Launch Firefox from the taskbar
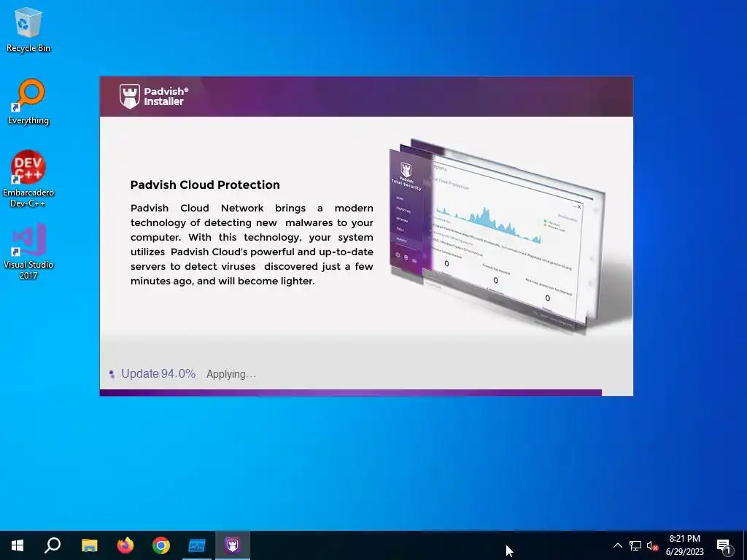This screenshot has height=560, width=747. 125,545
